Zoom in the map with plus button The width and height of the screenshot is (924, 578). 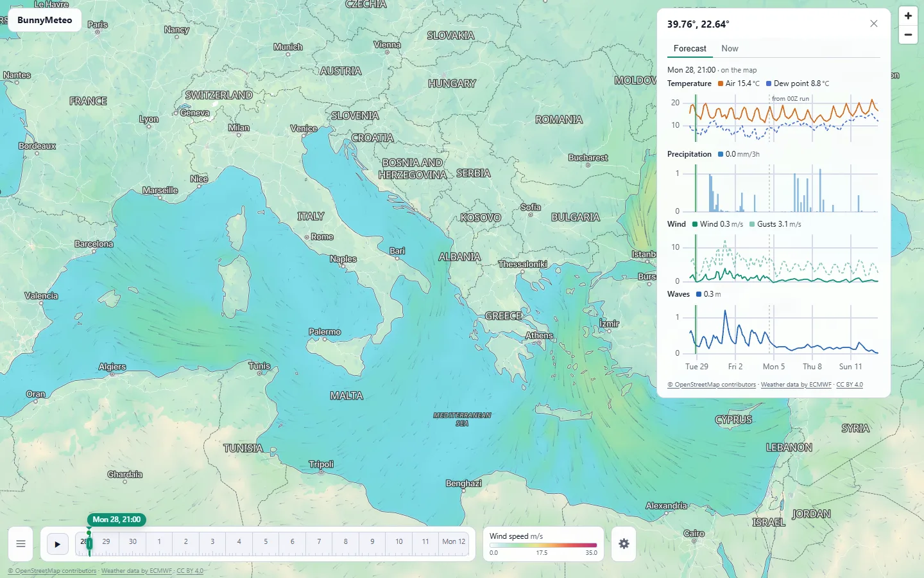point(908,16)
